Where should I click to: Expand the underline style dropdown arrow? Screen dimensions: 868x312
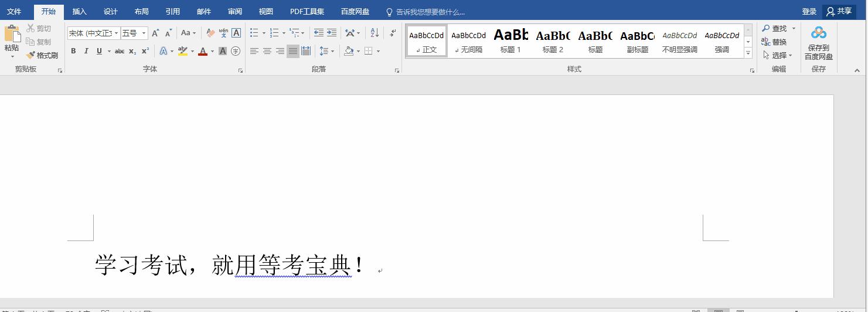click(x=109, y=52)
